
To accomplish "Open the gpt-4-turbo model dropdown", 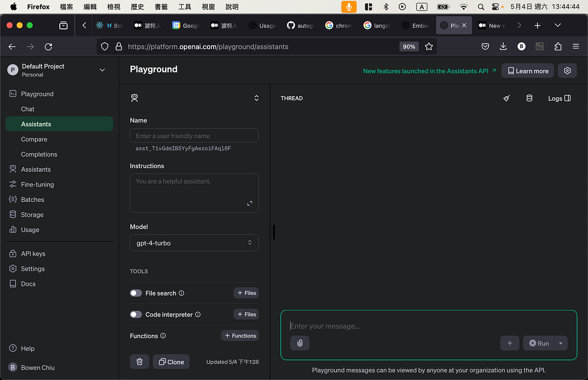I will pyautogui.click(x=194, y=242).
